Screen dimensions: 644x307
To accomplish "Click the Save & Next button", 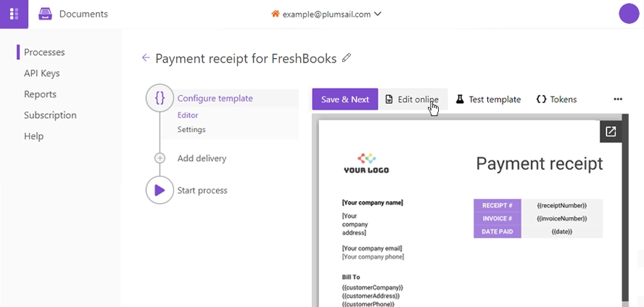I will click(x=345, y=99).
